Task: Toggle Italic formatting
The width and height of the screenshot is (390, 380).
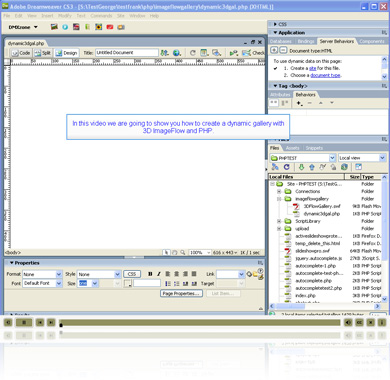Action: click(x=159, y=274)
